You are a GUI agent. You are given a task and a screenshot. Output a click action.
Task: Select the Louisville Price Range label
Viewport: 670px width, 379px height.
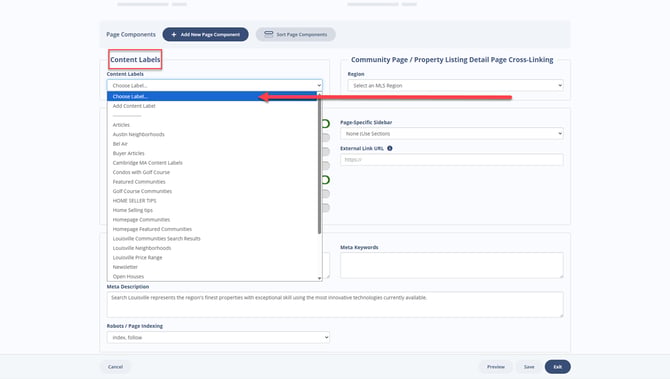[x=212, y=258]
